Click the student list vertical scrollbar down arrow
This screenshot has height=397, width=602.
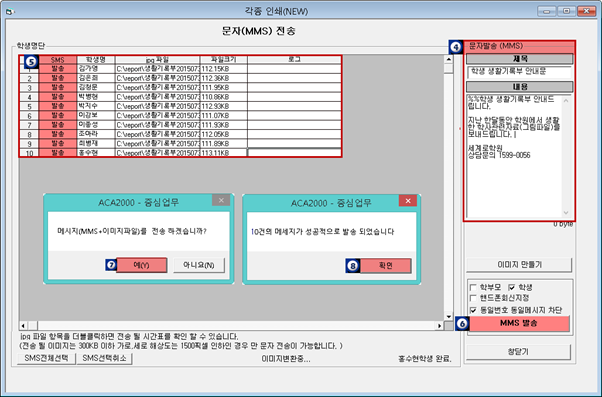(448, 317)
